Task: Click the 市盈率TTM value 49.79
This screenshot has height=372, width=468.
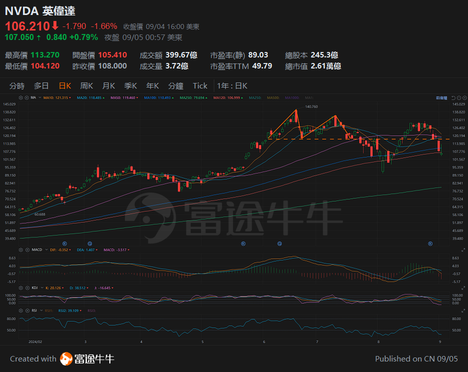Action: (x=262, y=66)
